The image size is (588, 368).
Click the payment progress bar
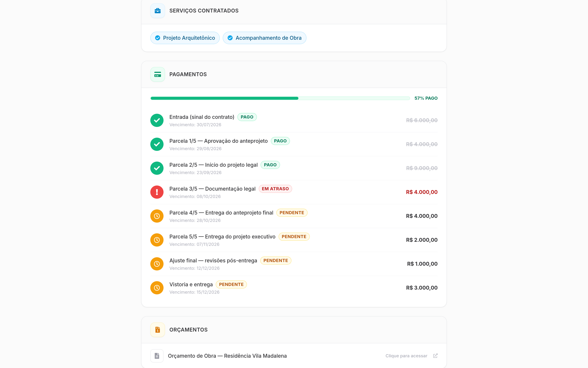coord(280,98)
